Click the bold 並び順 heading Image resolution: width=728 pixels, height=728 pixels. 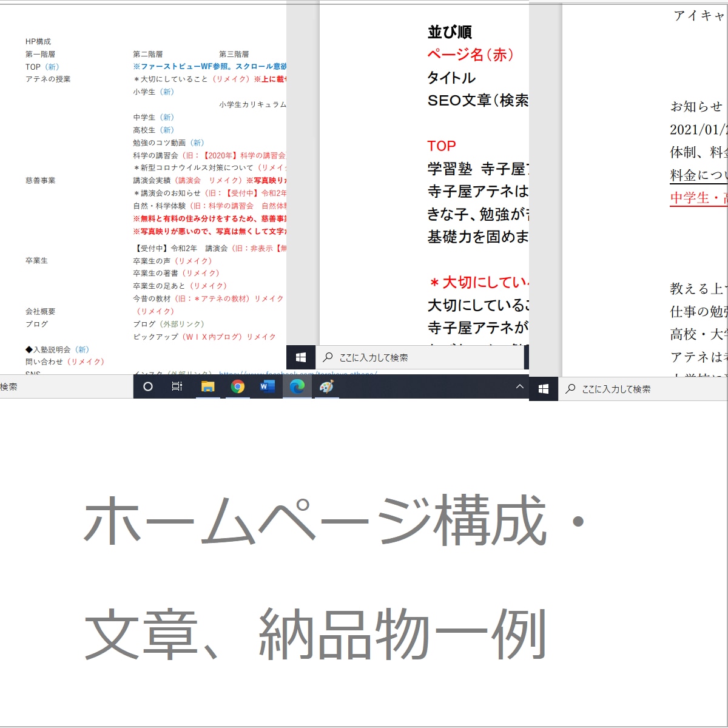tap(450, 32)
